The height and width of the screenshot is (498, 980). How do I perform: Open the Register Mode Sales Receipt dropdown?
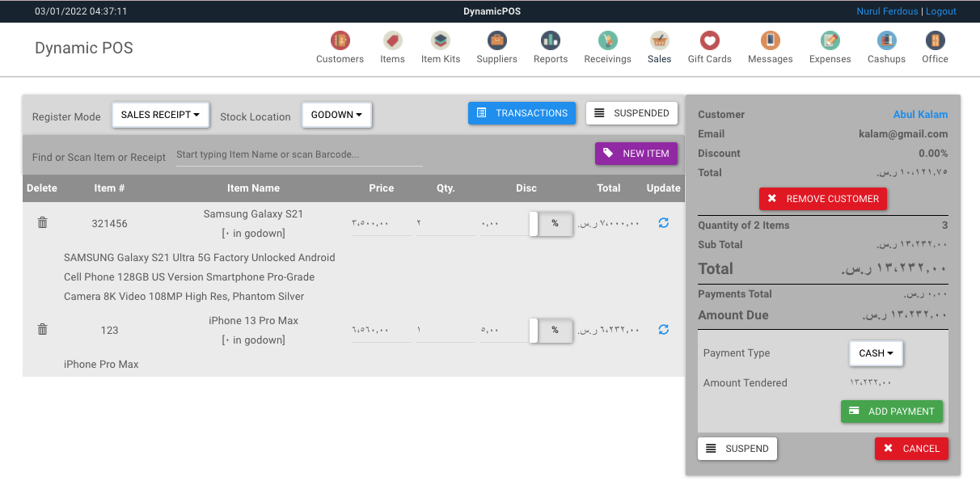pos(160,115)
